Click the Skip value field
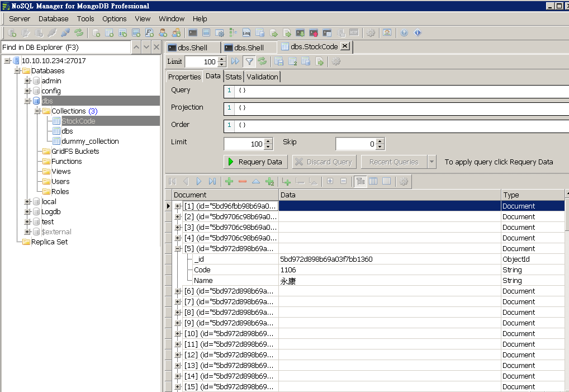The height and width of the screenshot is (392, 569). [x=356, y=144]
